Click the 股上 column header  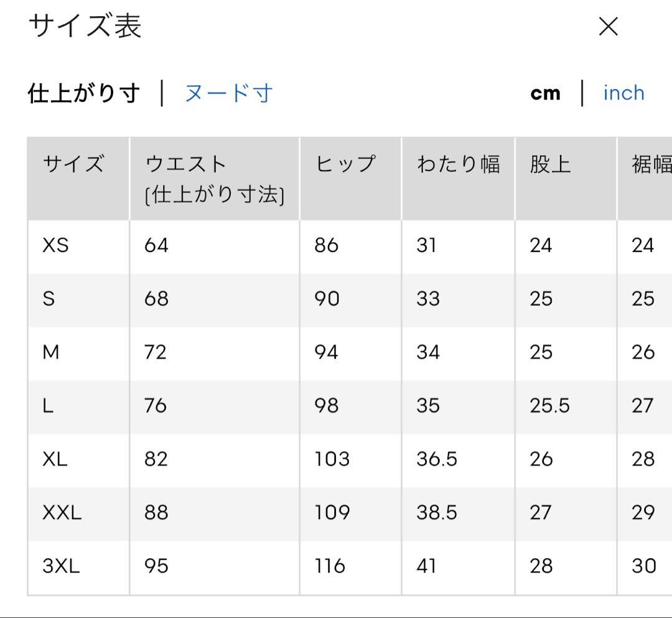[550, 164]
